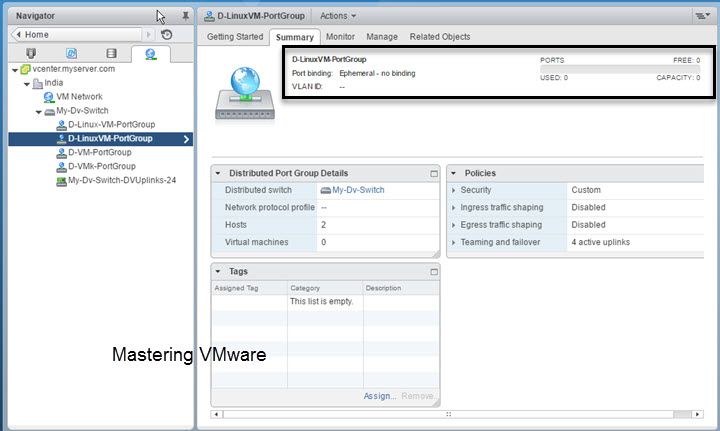Collapse the Distributed Port Group Details panel
The height and width of the screenshot is (431, 720).
(218, 174)
